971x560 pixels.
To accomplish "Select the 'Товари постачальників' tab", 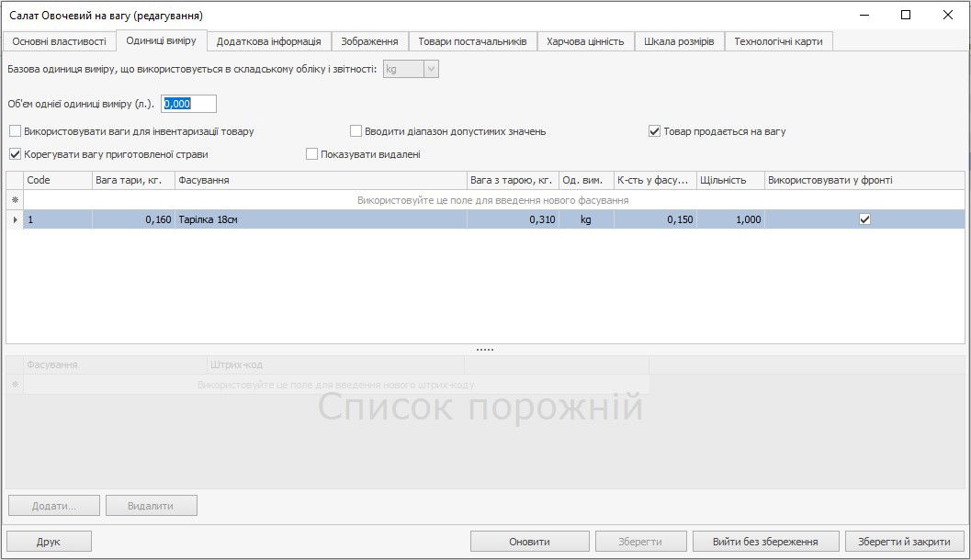I will (472, 41).
